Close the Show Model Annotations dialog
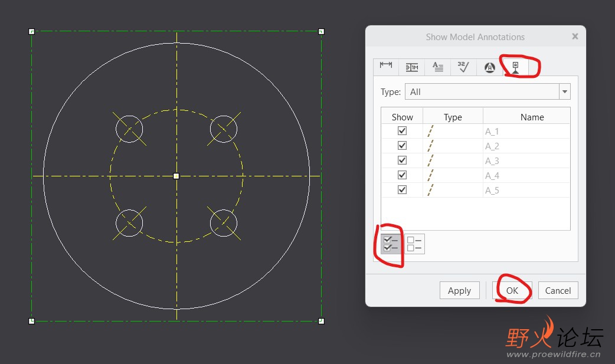The image size is (615, 364). pos(575,37)
